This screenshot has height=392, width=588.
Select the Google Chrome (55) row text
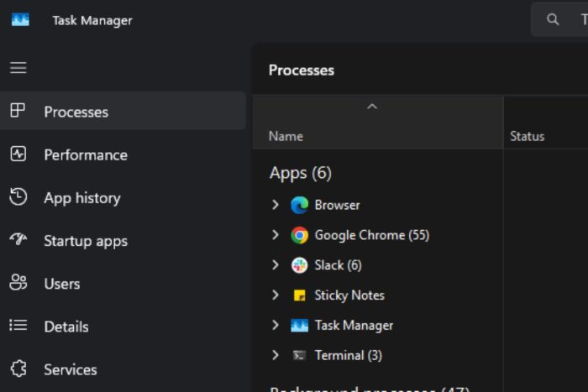372,235
